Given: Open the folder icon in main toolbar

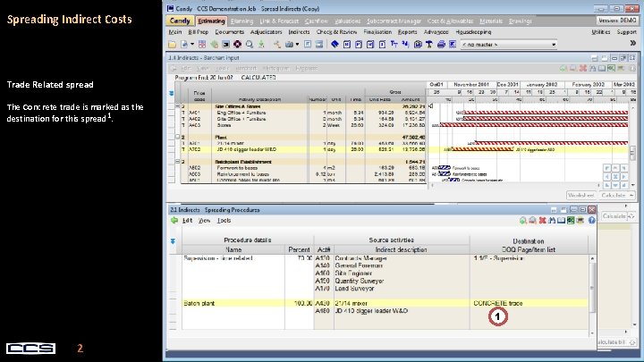Looking at the screenshot, I should (x=172, y=45).
